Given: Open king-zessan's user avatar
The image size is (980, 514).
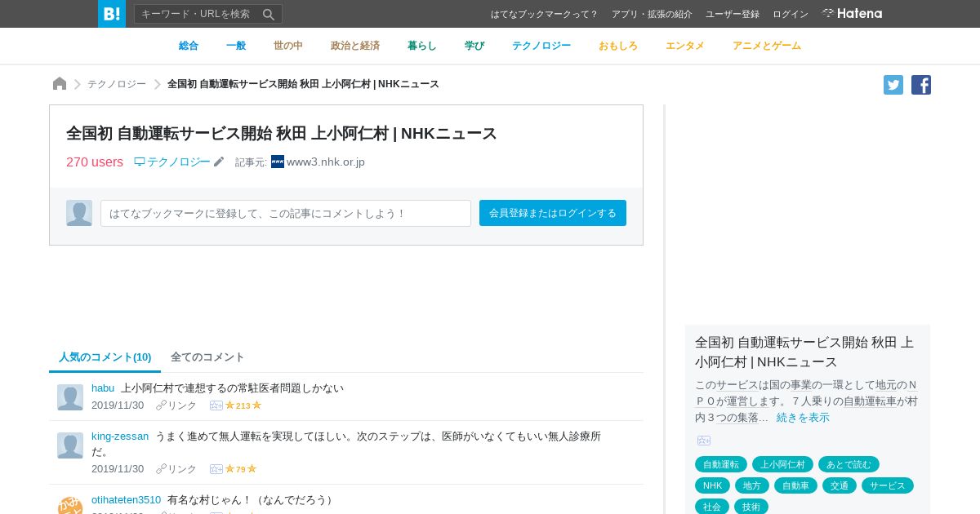Looking at the screenshot, I should coord(70,445).
